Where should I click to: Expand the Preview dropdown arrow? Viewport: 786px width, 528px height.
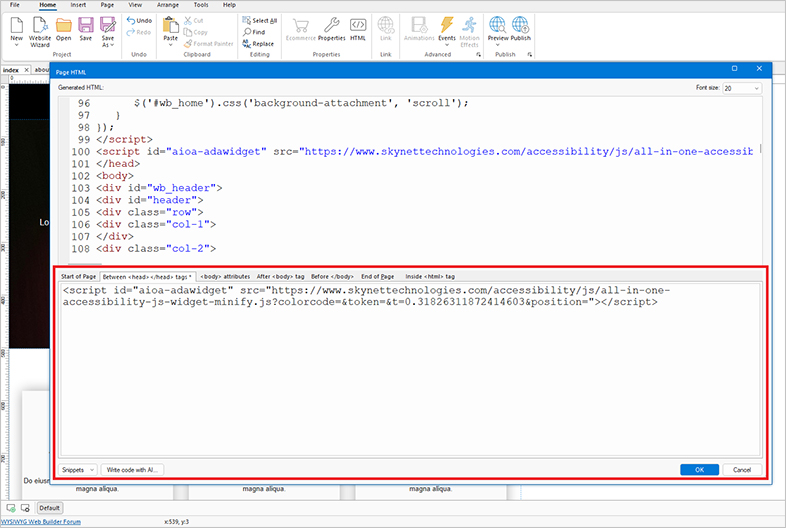(498, 45)
